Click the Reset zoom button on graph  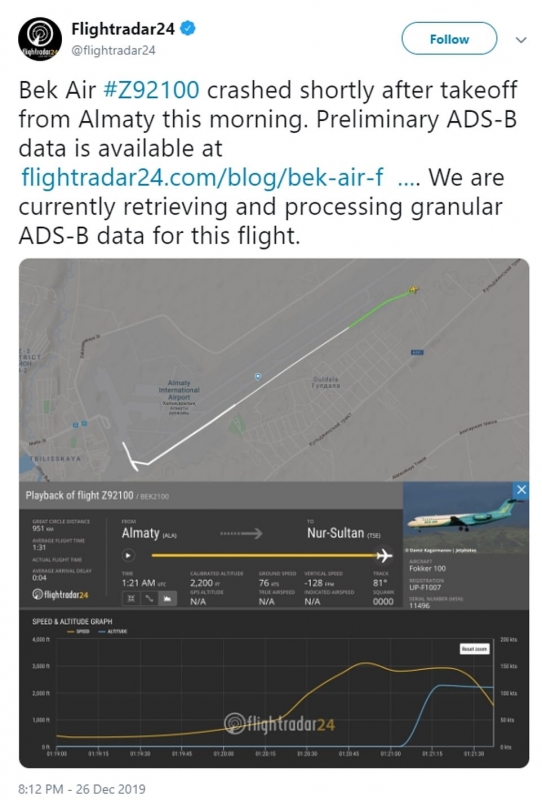474,648
